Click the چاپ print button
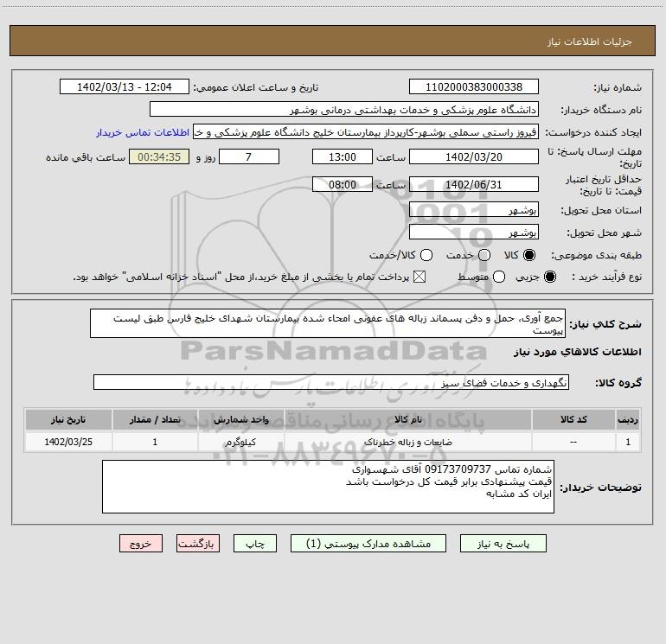Viewport: 666px width, 644px height. point(255,544)
